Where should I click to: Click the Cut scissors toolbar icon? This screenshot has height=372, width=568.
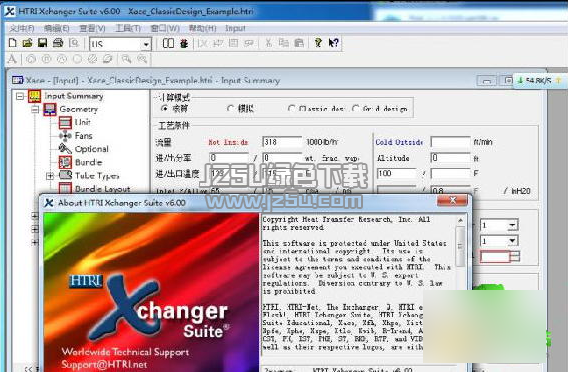tap(268, 43)
